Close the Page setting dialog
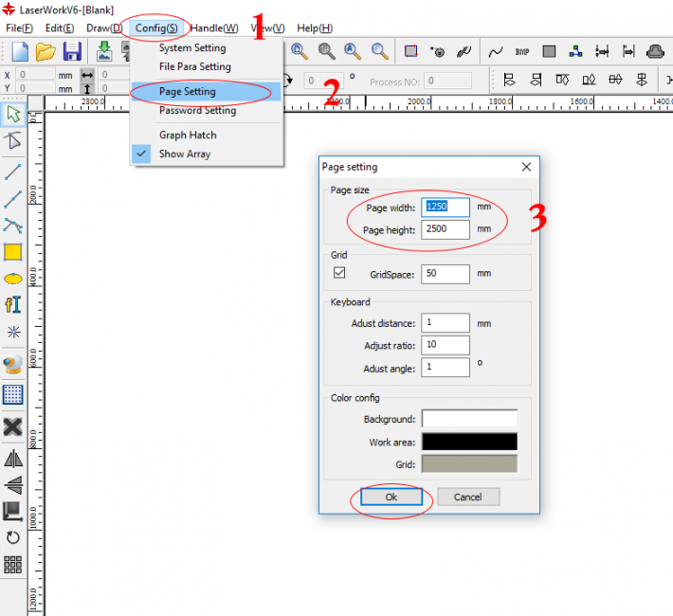The width and height of the screenshot is (673, 616). 526,167
